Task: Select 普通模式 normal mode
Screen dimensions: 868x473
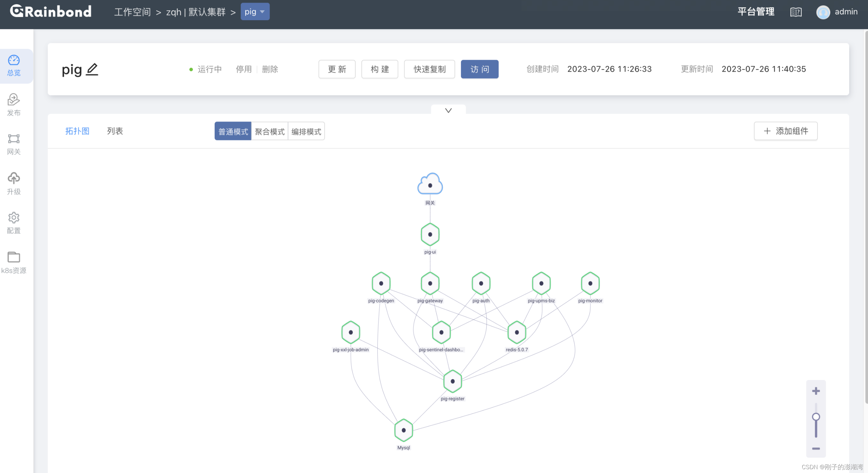Action: [233, 131]
